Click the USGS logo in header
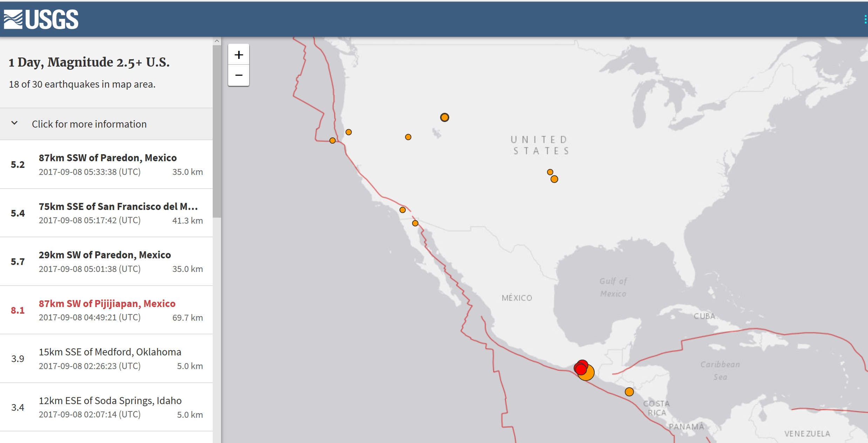The width and height of the screenshot is (868, 443). point(41,19)
